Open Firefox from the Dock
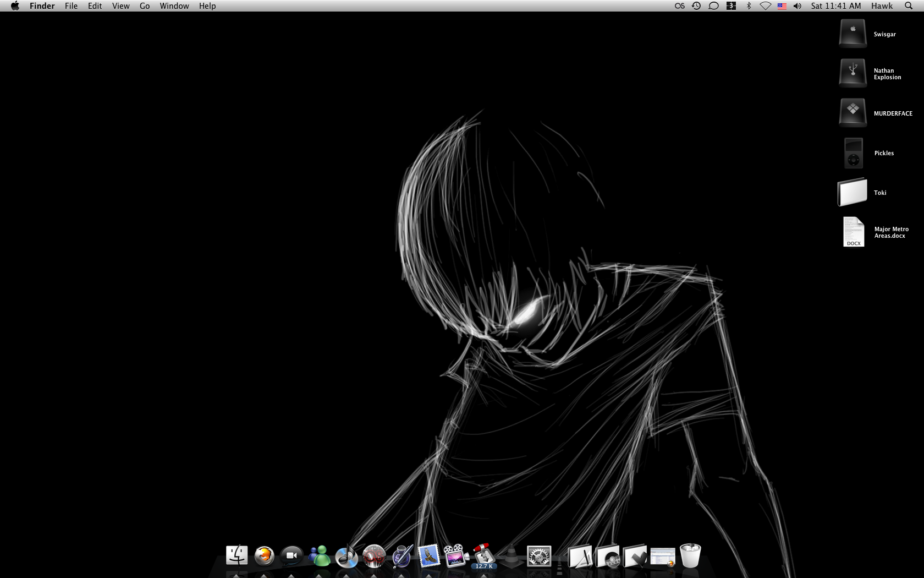The image size is (924, 578). pos(265,556)
